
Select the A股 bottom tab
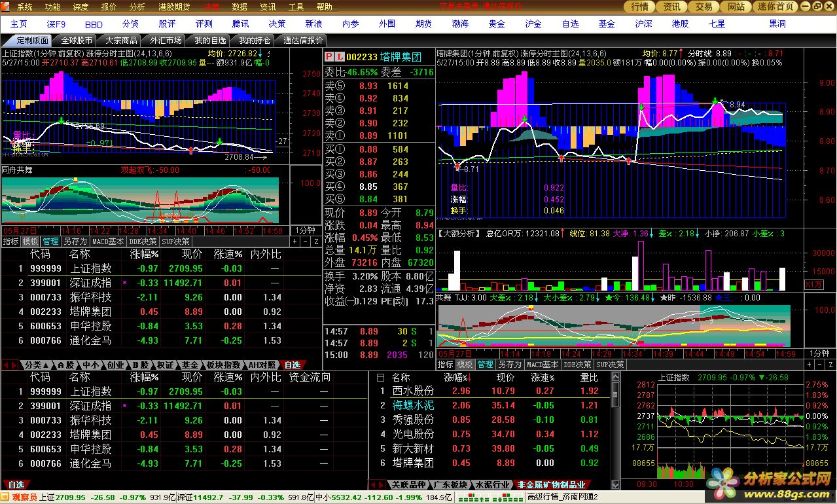pos(66,365)
